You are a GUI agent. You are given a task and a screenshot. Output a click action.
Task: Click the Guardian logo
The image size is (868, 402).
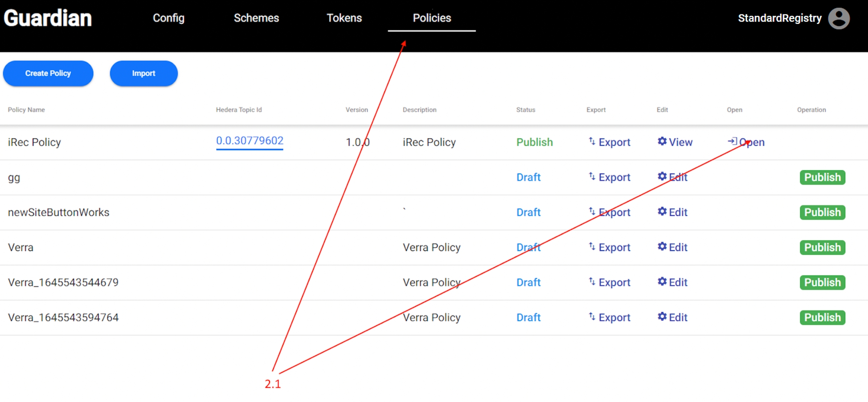[x=48, y=18]
